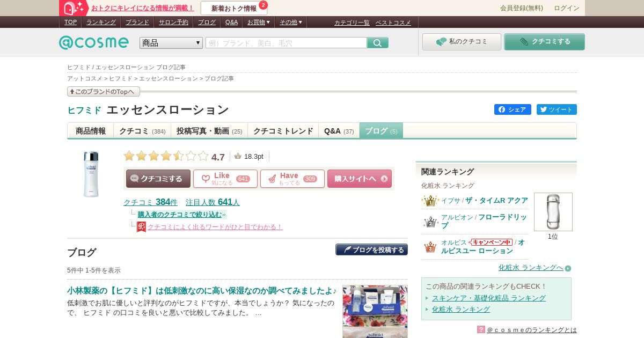This screenshot has height=338, width=644.
Task: Click the Have もってる button
Action: tap(292, 179)
